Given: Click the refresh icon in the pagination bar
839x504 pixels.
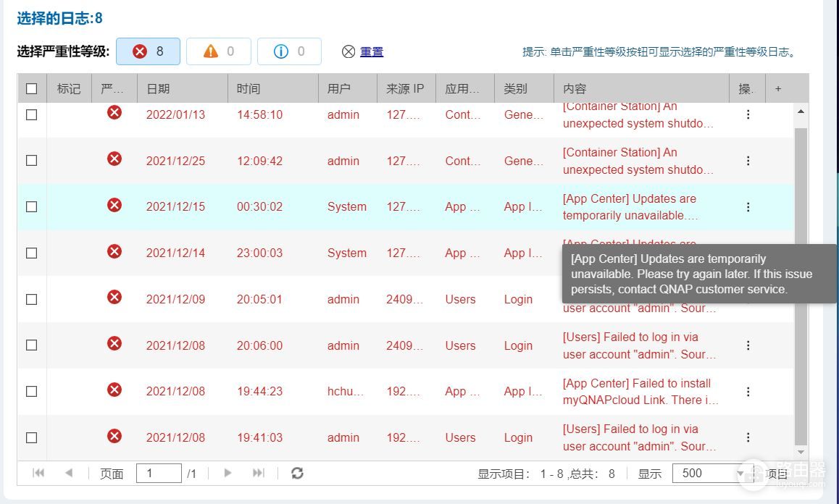Looking at the screenshot, I should [x=297, y=473].
